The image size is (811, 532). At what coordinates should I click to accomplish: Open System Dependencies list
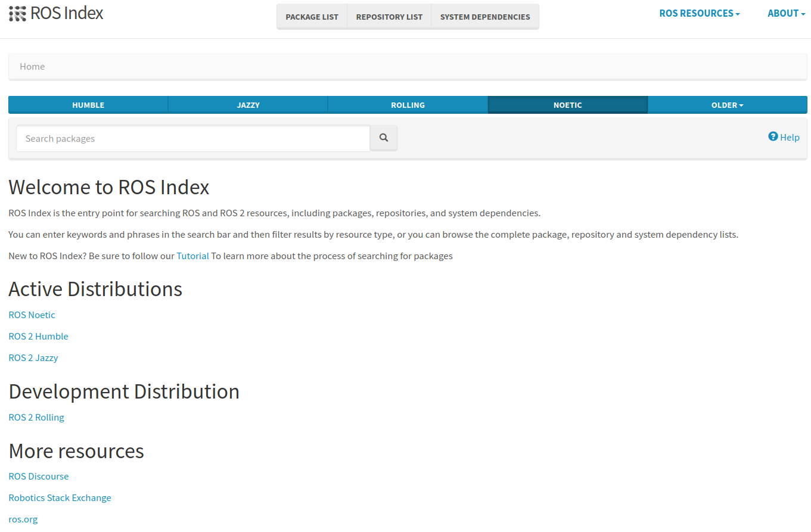(485, 17)
